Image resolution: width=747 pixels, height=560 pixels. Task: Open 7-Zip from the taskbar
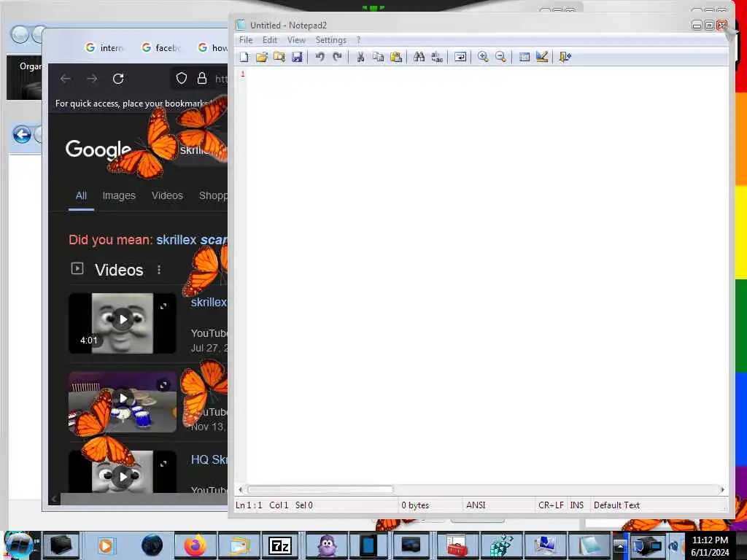click(280, 545)
